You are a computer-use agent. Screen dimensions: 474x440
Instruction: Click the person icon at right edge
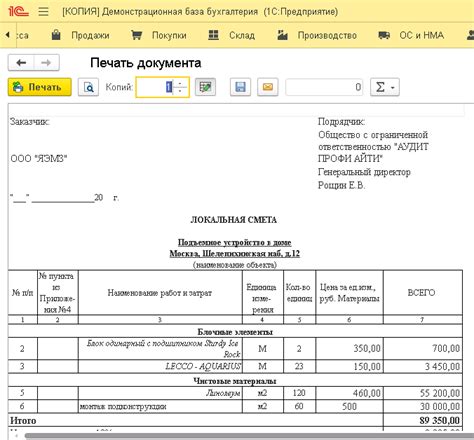pyautogui.click(x=470, y=35)
